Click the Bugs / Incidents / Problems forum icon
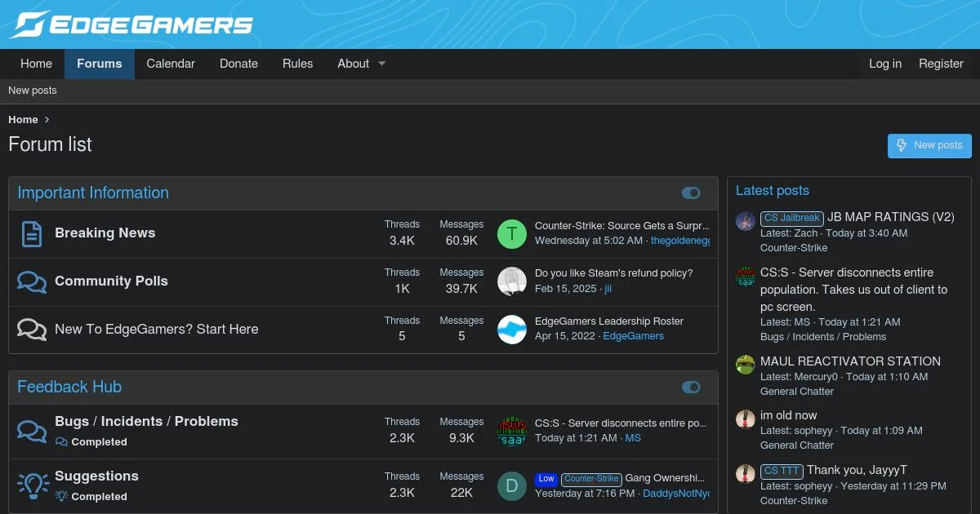Screen dimensions: 980x514 pos(31,431)
